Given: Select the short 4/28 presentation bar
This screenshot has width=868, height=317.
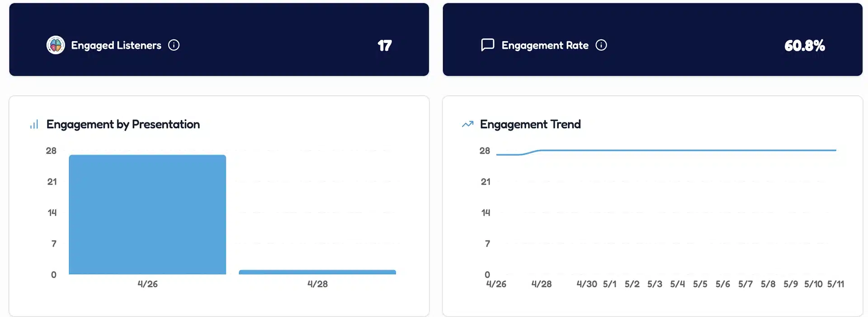Looking at the screenshot, I should 317,272.
